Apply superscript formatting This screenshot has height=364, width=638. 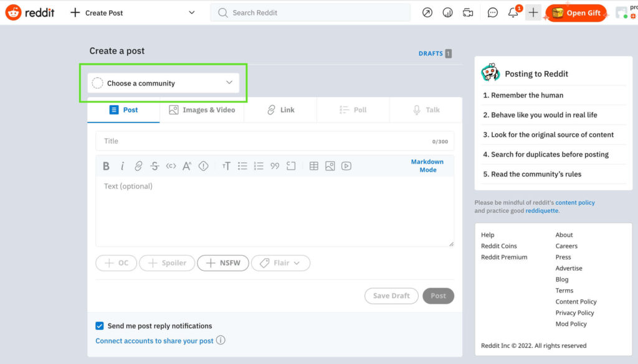[187, 166]
